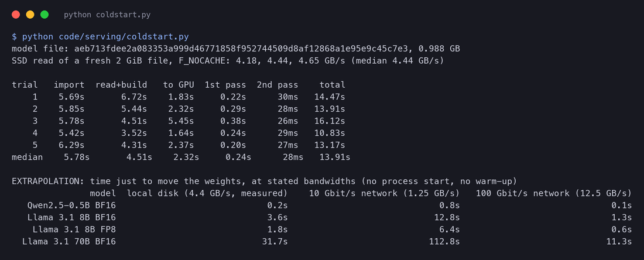Viewport: 644px width, 260px height.
Task: Click the 'to GPU' column header
Action: [178, 85]
